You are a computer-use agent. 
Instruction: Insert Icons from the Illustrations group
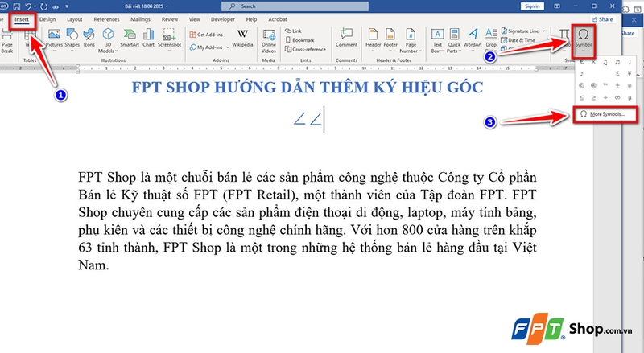[x=89, y=39]
